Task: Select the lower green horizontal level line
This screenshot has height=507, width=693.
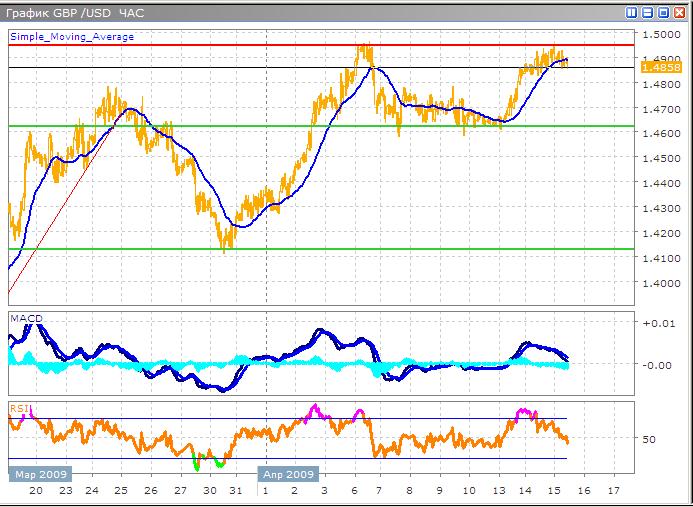Action: tap(300, 249)
